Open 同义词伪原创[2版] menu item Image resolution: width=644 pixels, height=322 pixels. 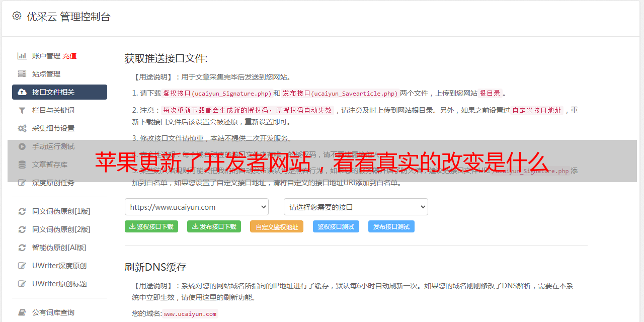59,229
